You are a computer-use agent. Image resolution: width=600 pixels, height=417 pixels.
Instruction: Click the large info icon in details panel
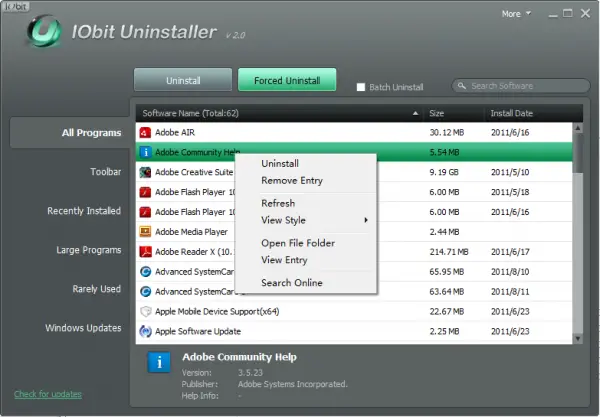coord(159,362)
